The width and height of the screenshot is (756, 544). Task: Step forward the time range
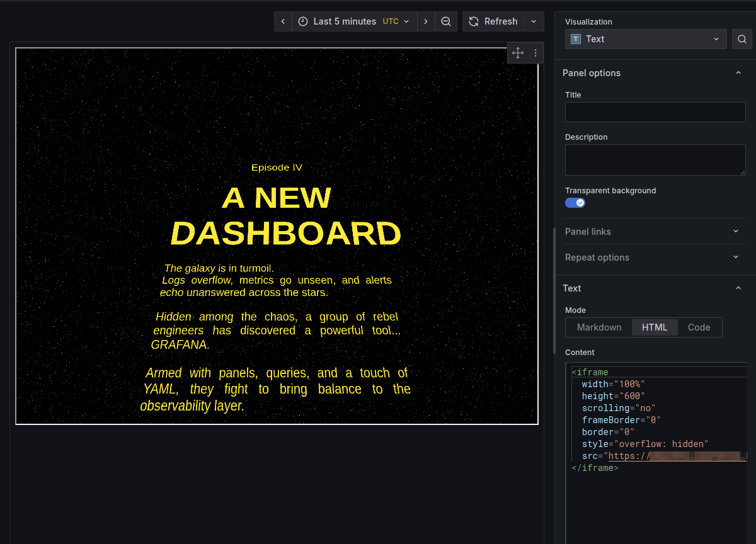pyautogui.click(x=426, y=21)
